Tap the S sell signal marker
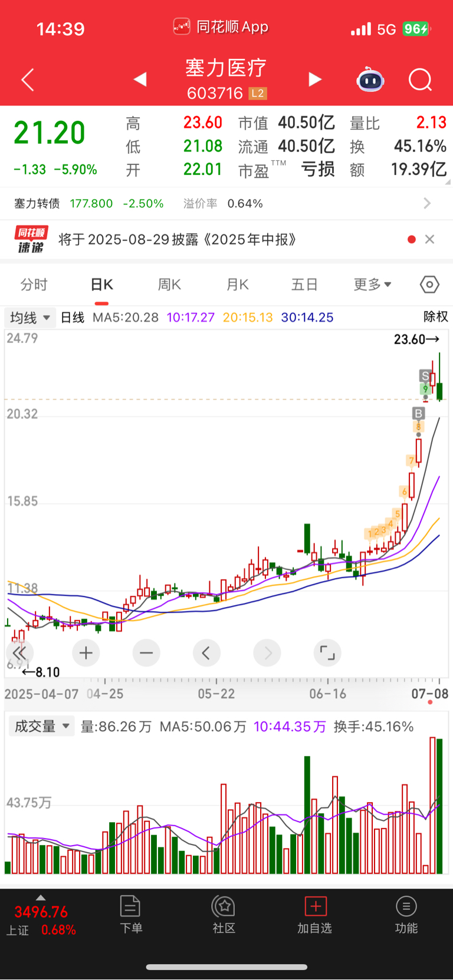Screen dimensions: 453x980 pos(425,375)
